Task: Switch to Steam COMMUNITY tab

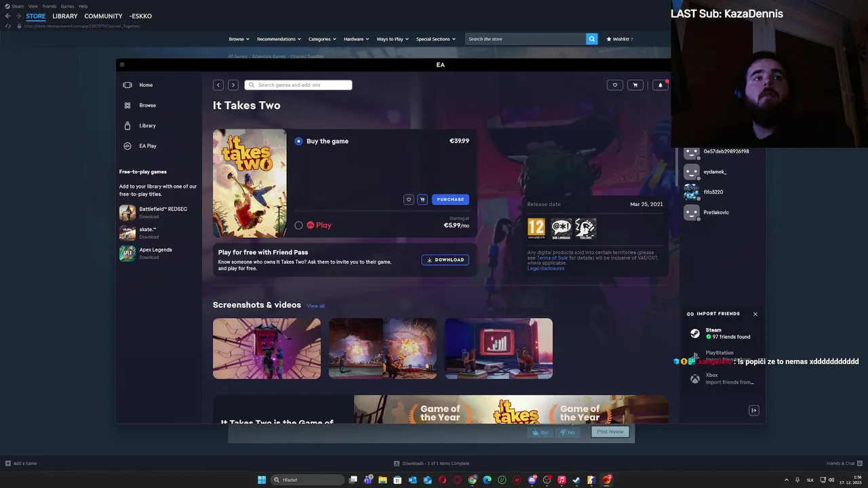Action: pyautogui.click(x=103, y=16)
